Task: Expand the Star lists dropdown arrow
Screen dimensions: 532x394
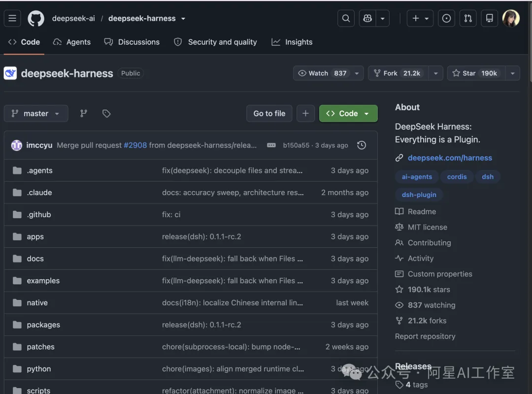Action: click(513, 73)
